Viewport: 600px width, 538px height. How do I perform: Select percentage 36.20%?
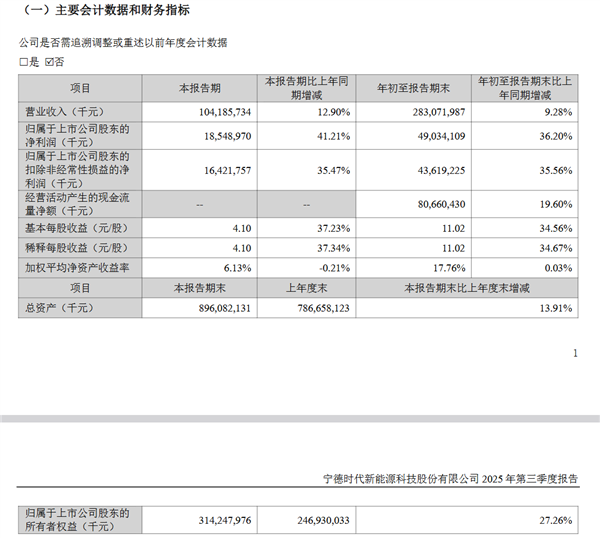556,136
